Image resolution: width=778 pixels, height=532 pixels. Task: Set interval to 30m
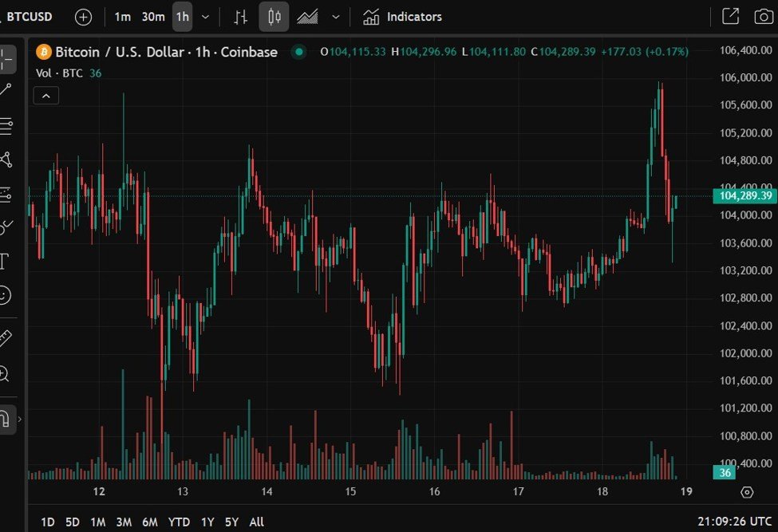pos(153,17)
